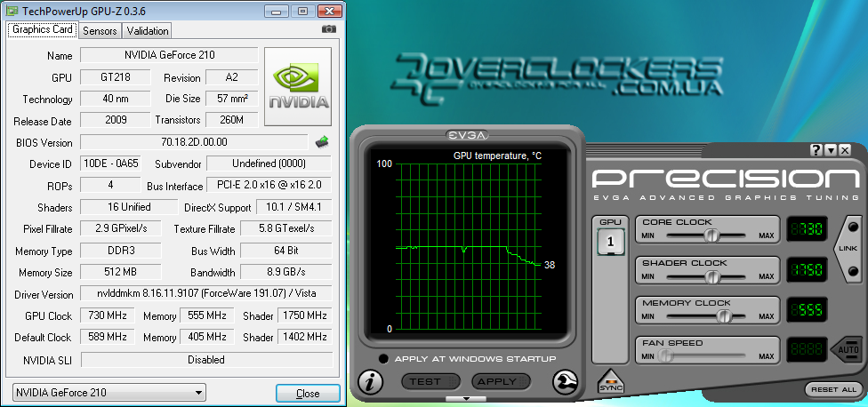Click the Fan Speed slider handle
868x407 pixels.
(x=665, y=356)
